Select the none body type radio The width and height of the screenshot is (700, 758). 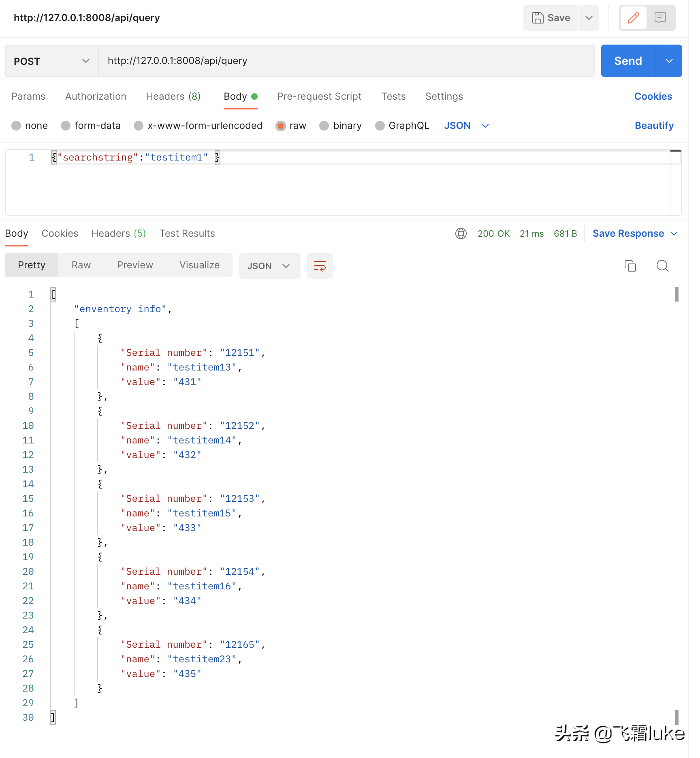coord(16,126)
